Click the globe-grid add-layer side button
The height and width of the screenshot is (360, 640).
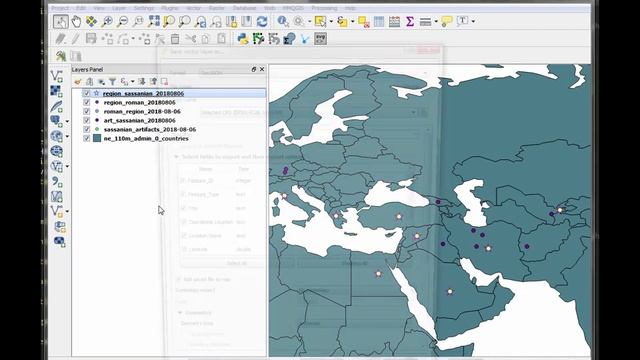point(56,151)
